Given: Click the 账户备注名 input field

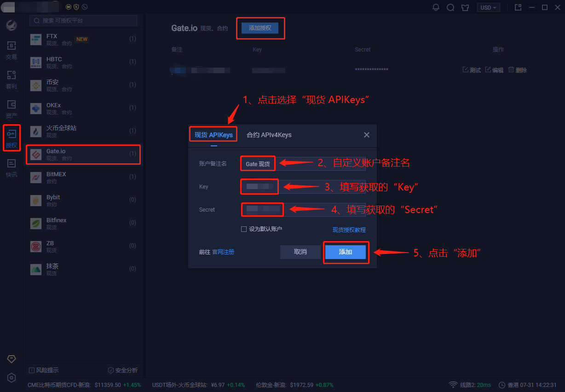Looking at the screenshot, I should pyautogui.click(x=303, y=164).
